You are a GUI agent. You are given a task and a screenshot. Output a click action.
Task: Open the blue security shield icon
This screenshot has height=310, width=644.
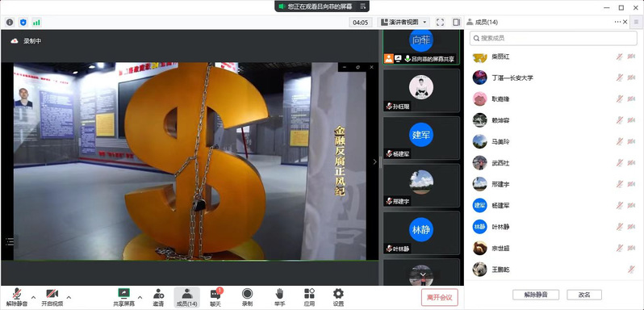click(x=23, y=22)
